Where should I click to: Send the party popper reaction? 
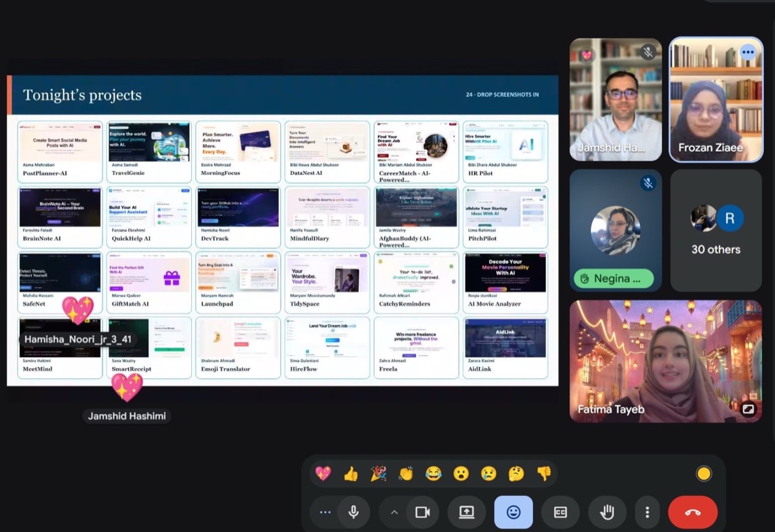click(378, 473)
